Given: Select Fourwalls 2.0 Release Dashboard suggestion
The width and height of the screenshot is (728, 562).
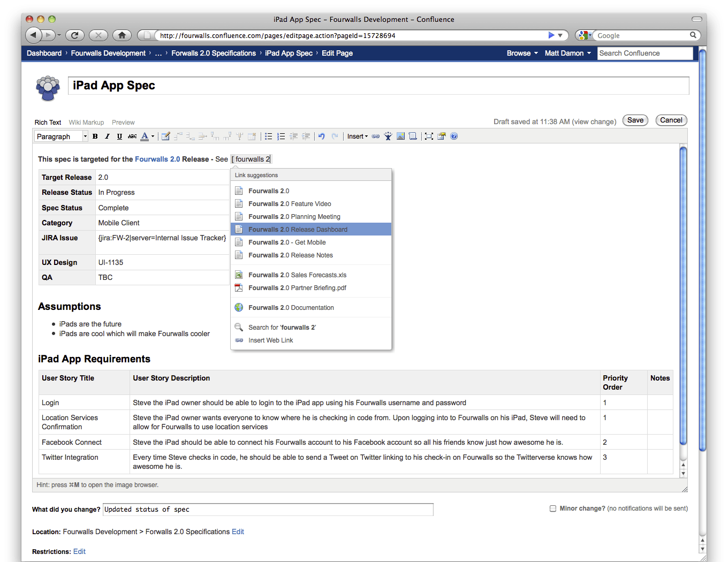Looking at the screenshot, I should pos(311,230).
